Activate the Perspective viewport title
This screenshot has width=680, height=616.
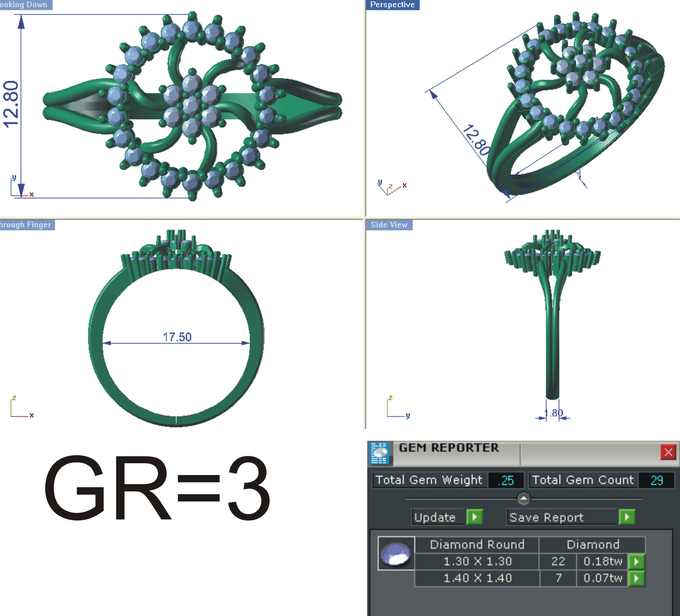tap(393, 5)
